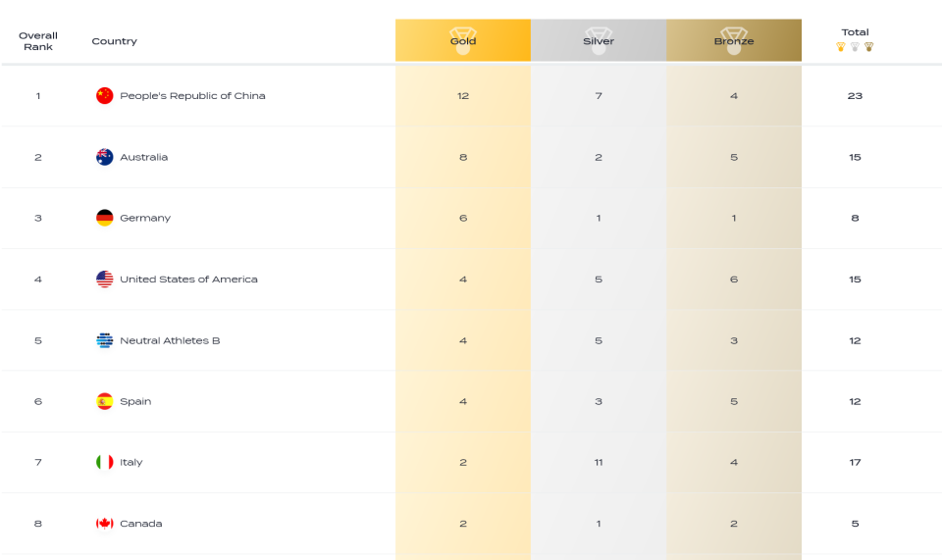Screen dimensions: 942x560
Task: Click the Country column header
Action: [x=114, y=41]
